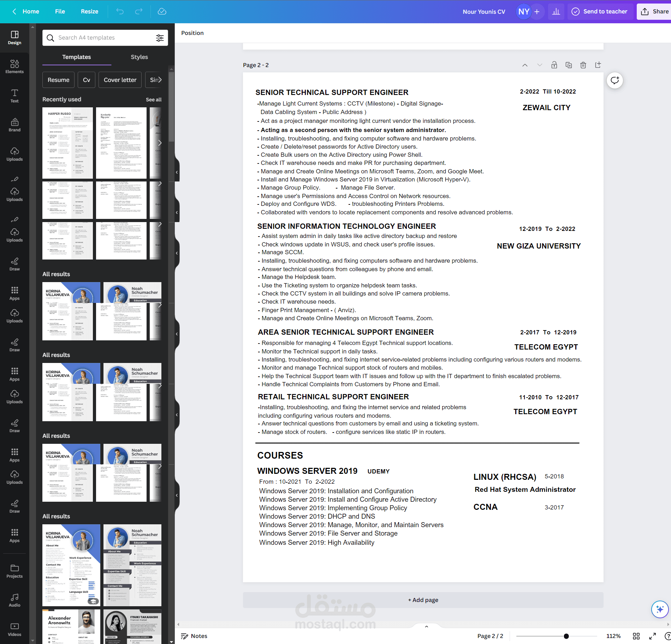This screenshot has width=671, height=644.
Task: Click Send to teacher button
Action: point(600,12)
